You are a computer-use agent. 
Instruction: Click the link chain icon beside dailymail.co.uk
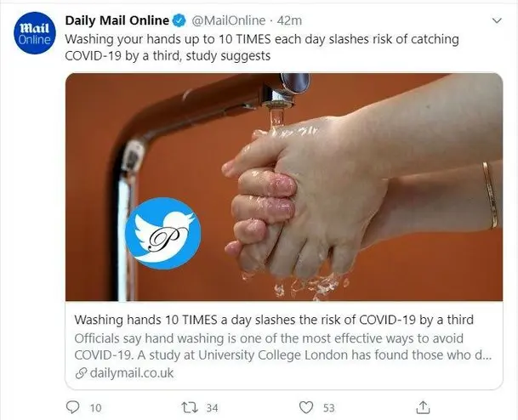tap(81, 373)
